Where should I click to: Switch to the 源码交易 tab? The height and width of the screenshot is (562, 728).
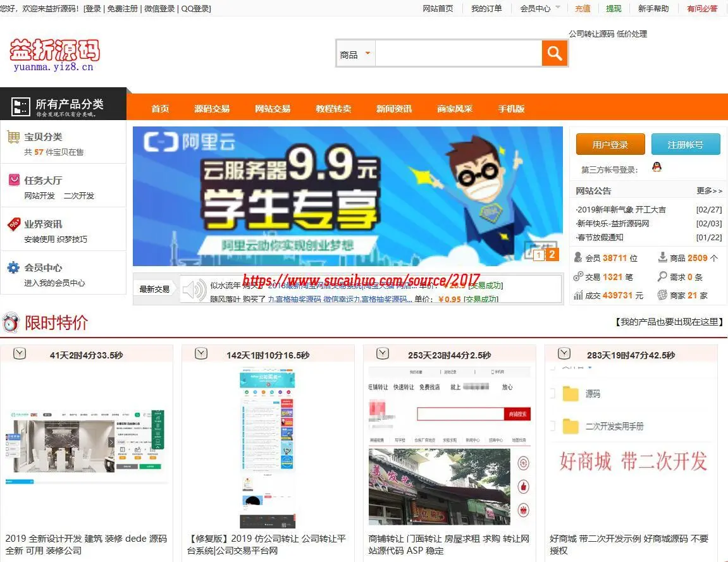coord(212,108)
